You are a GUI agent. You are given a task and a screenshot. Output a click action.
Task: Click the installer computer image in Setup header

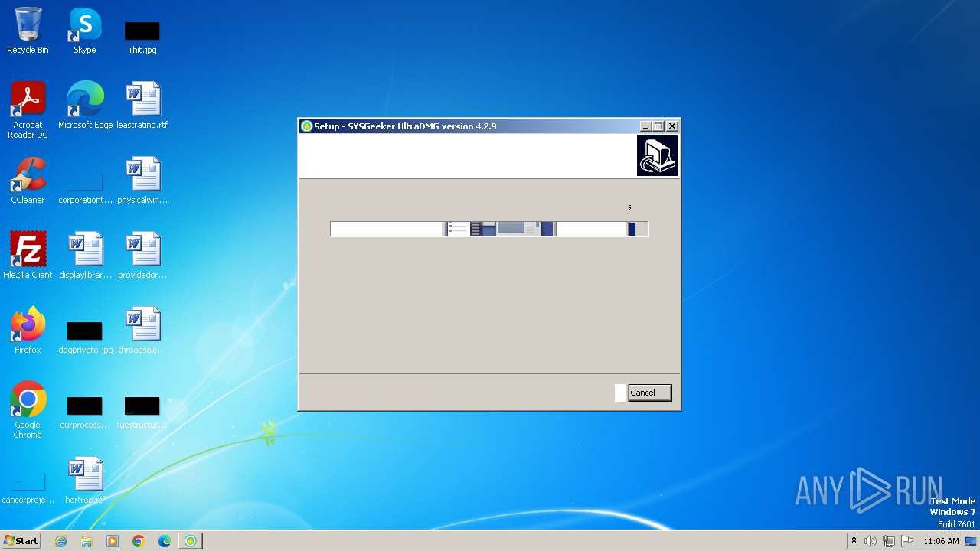(657, 156)
